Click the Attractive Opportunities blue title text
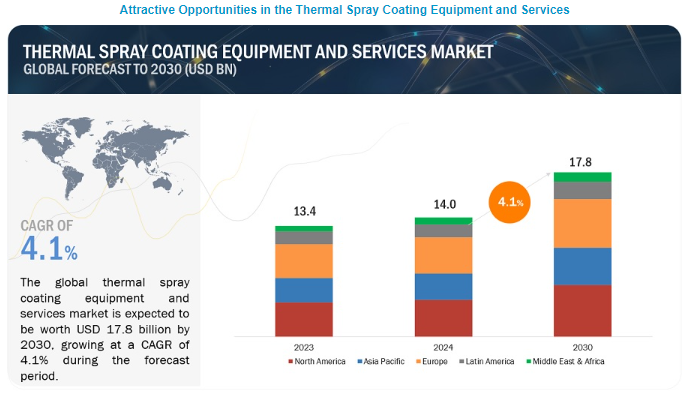Screen dimensions: 686x394 tap(344, 10)
